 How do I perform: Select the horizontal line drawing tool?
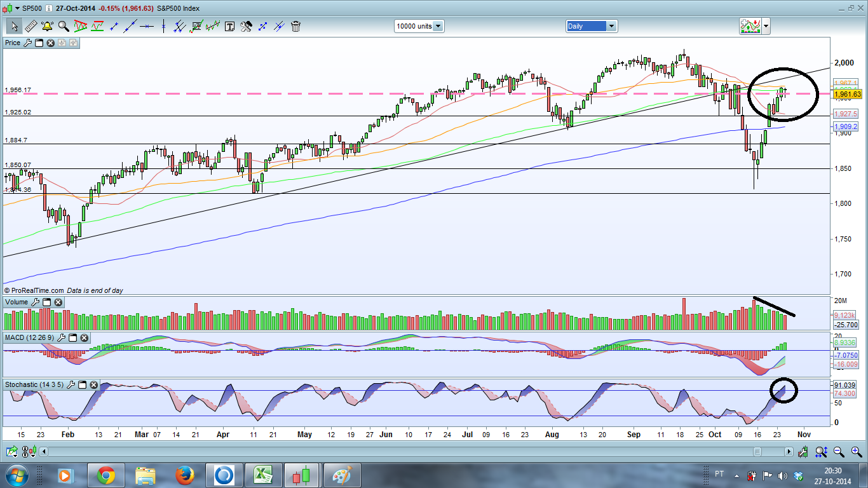click(x=147, y=26)
